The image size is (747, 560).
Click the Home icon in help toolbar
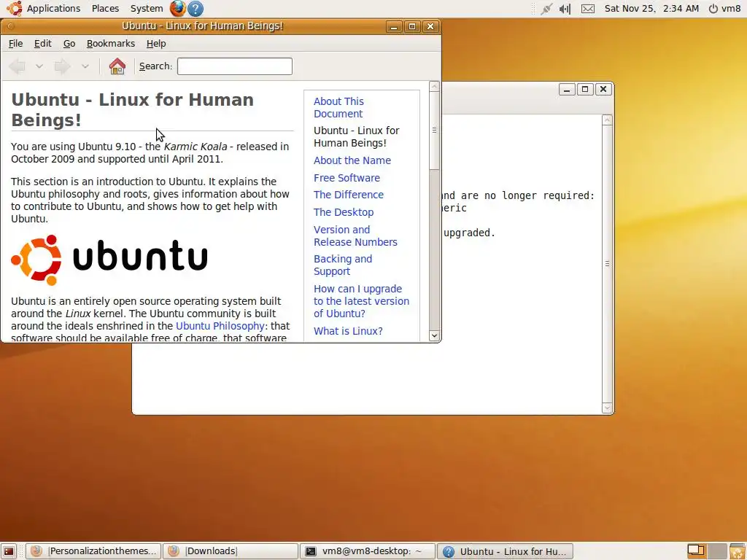click(x=117, y=66)
